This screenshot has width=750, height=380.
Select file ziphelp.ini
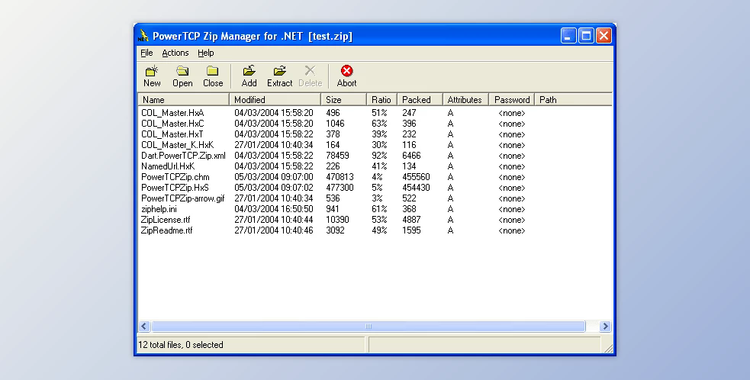(x=159, y=209)
